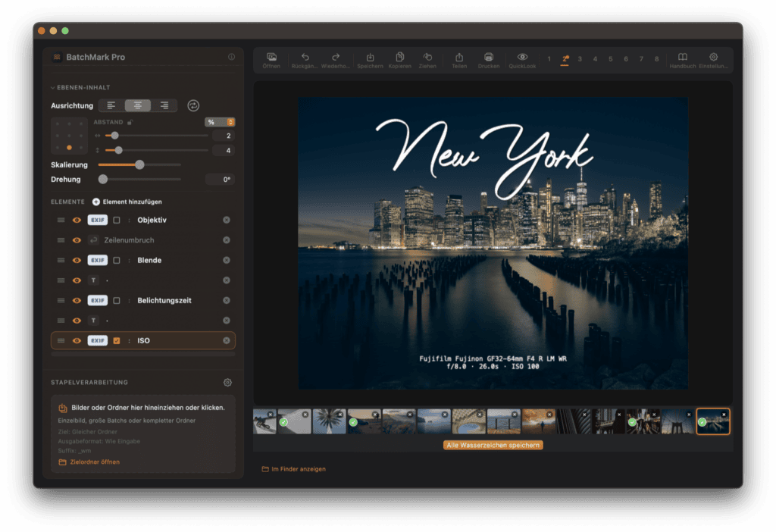
Task: Enable the Objektiv label checkbox
Action: 117,220
